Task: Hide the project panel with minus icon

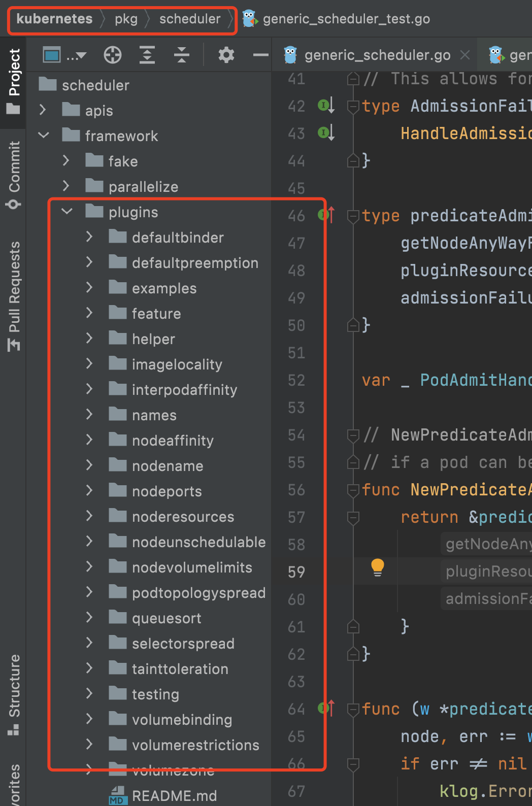Action: point(260,55)
